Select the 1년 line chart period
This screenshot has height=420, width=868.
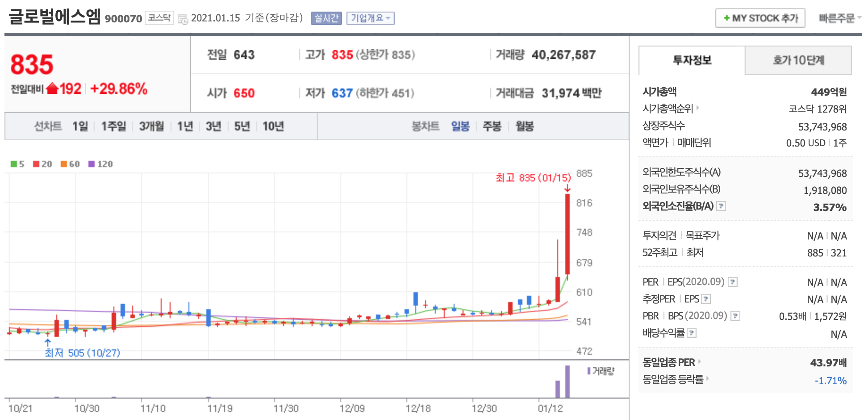(185, 126)
